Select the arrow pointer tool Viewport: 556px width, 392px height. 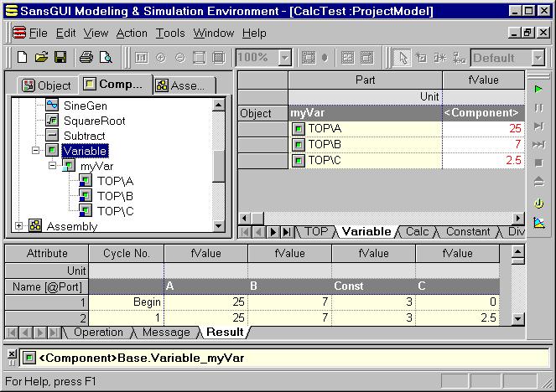403,58
